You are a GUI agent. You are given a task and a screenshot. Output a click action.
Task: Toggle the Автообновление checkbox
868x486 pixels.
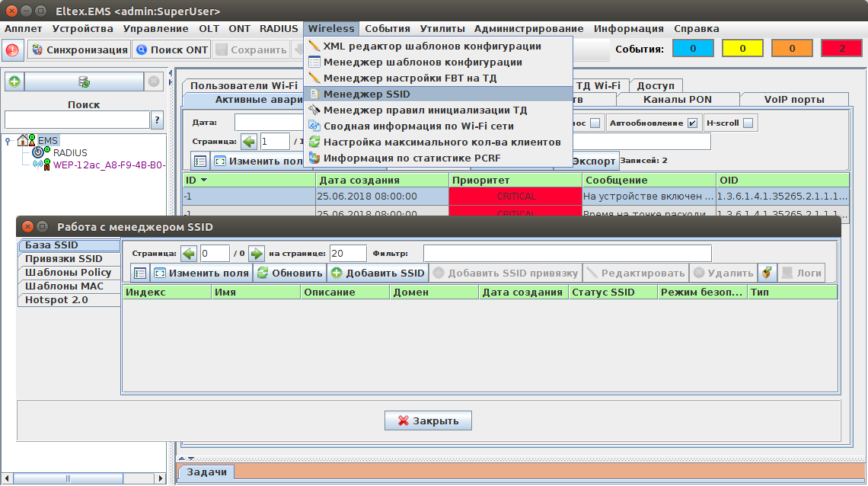point(692,123)
